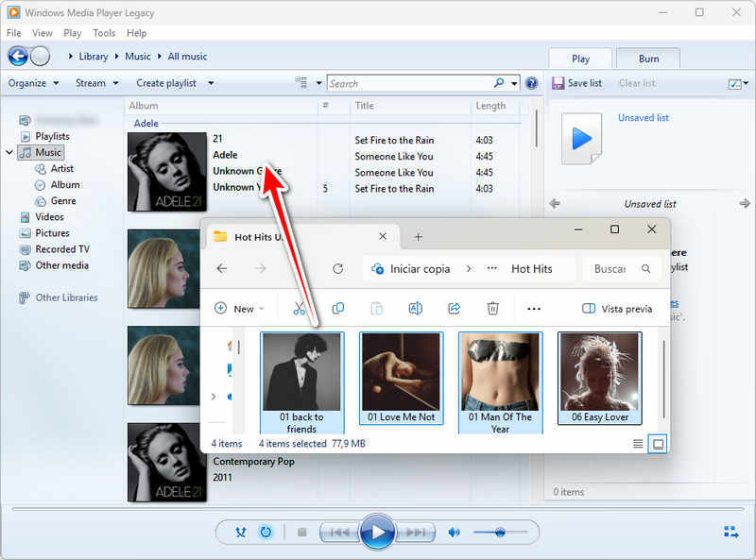Expand the Create playlist dropdown arrow
This screenshot has height=560, width=756.
click(211, 83)
